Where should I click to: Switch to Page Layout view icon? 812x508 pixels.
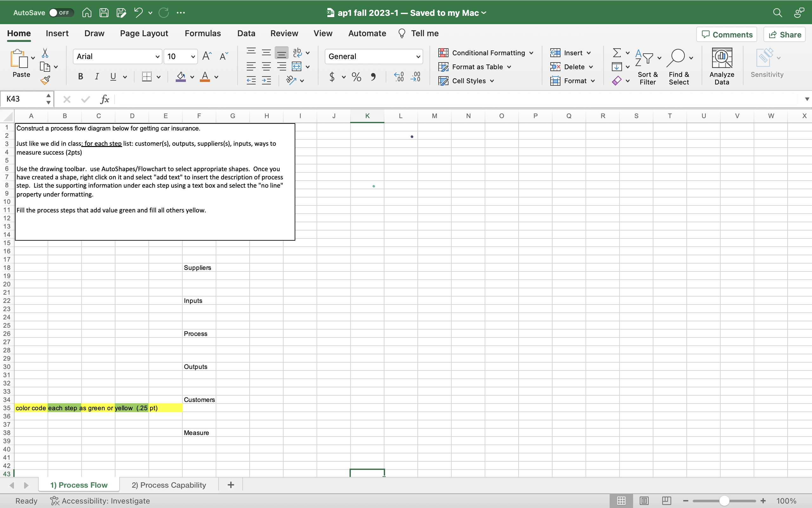tap(644, 501)
